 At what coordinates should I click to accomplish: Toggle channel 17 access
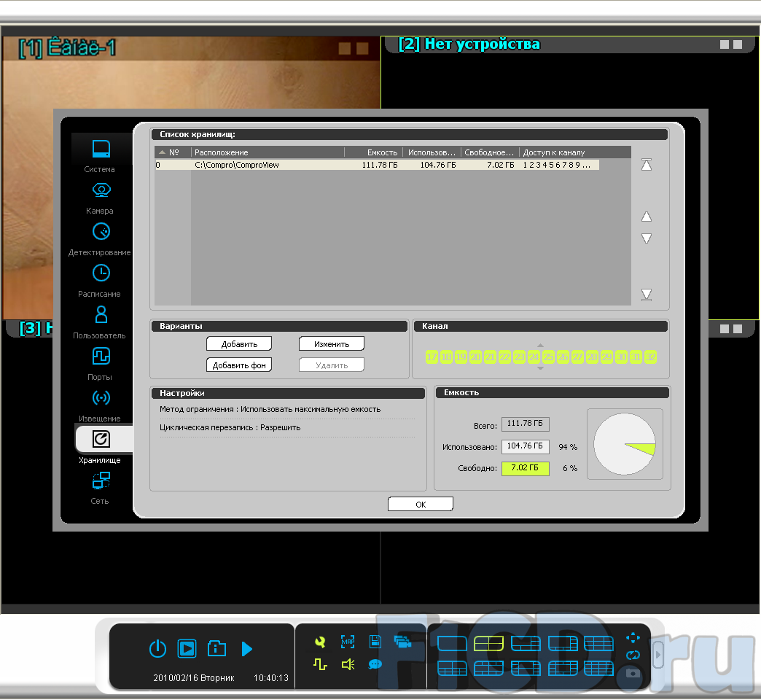[x=432, y=357]
